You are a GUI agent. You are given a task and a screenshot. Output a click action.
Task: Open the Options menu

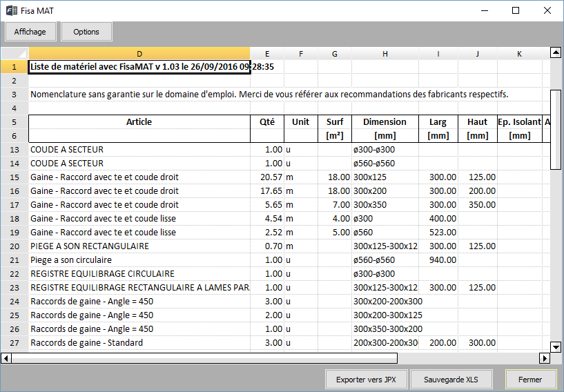coord(86,32)
